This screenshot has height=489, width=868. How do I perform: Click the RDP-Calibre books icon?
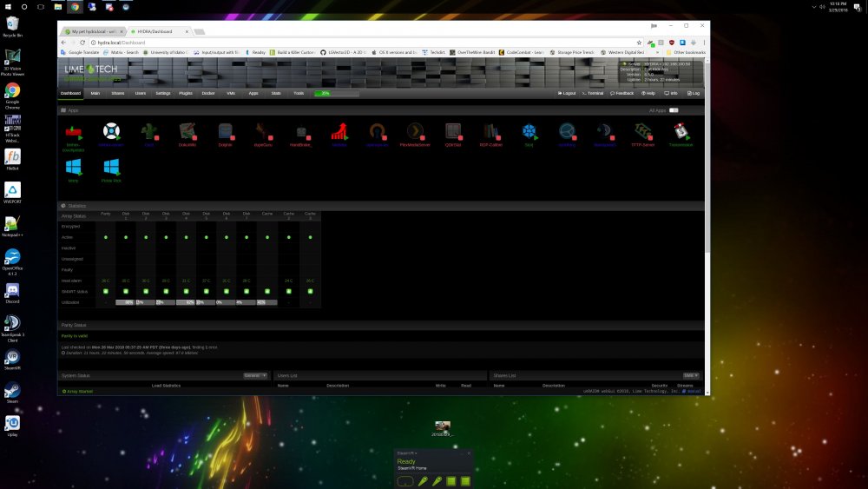[491, 131]
